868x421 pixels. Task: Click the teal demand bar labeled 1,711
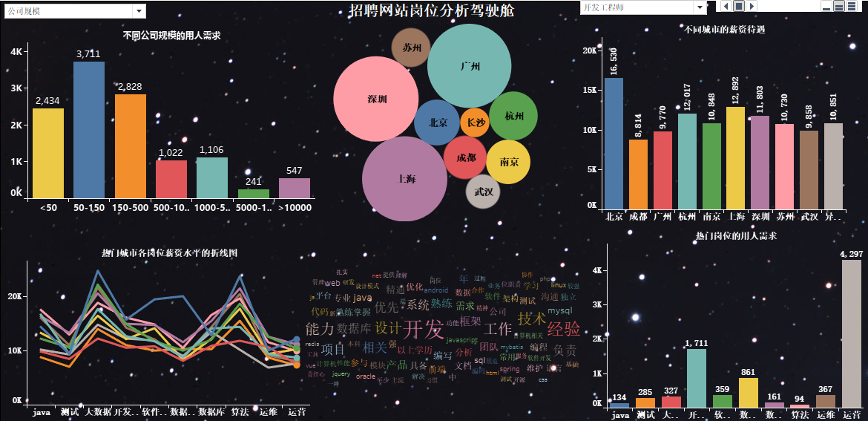click(x=697, y=379)
